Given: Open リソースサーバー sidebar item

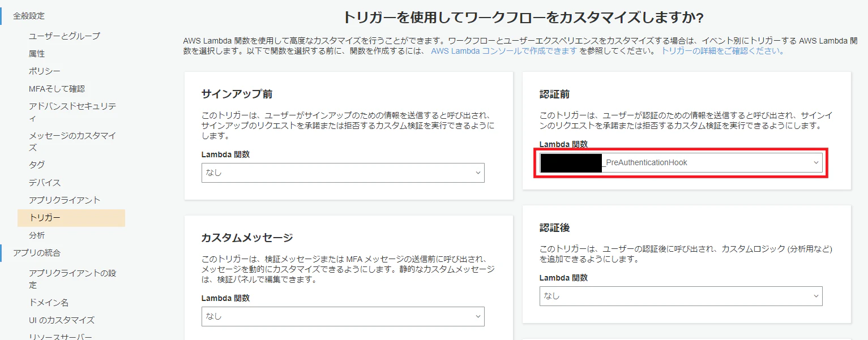Looking at the screenshot, I should click(61, 337).
